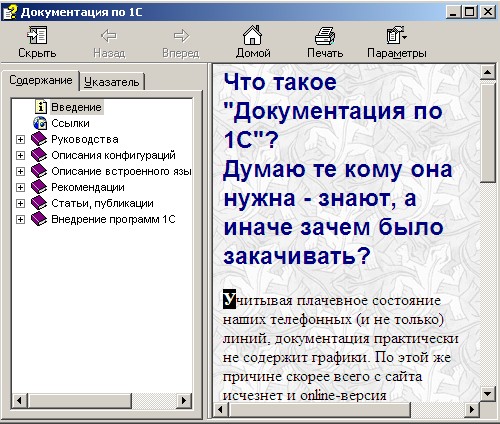The height and width of the screenshot is (424, 500).
Task: Click the tree pane horizontal scrollbar thumb
Action: click(x=79, y=400)
